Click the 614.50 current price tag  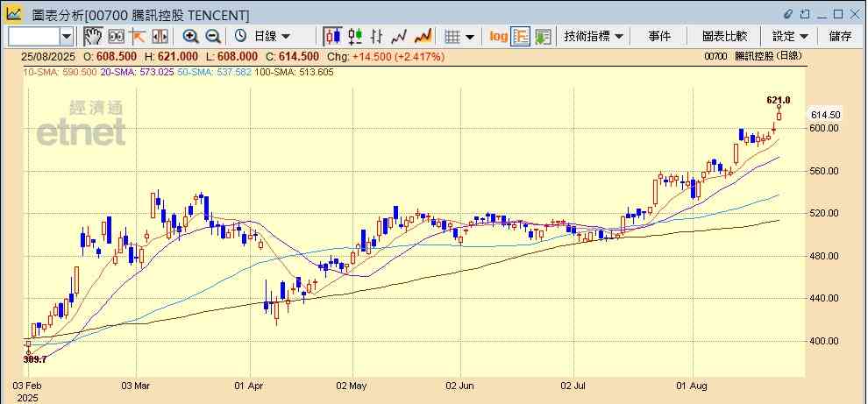(x=825, y=115)
